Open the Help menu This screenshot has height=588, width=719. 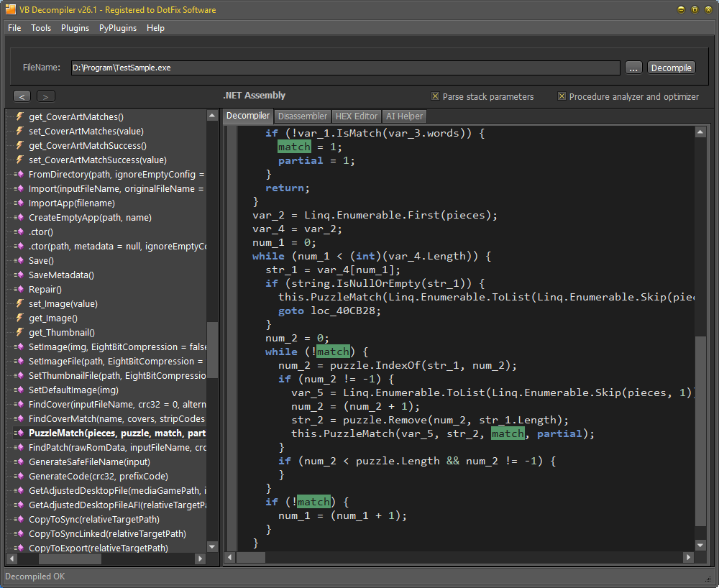coord(155,28)
